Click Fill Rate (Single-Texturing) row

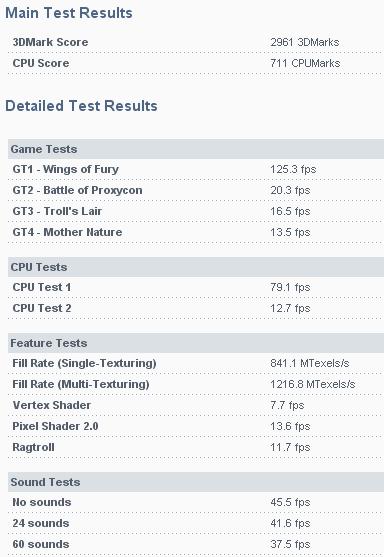tap(196, 363)
